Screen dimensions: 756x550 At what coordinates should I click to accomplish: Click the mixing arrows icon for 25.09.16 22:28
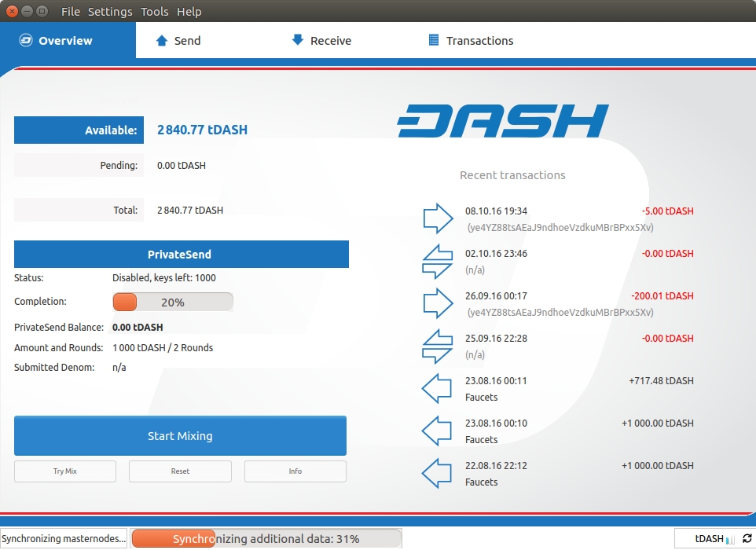coord(437,346)
